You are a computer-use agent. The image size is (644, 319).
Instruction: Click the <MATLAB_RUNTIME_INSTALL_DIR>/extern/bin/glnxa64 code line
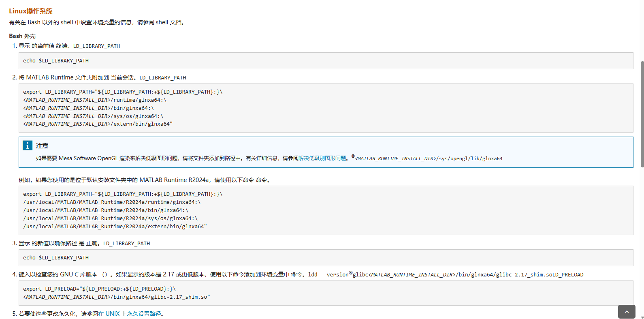click(98, 124)
